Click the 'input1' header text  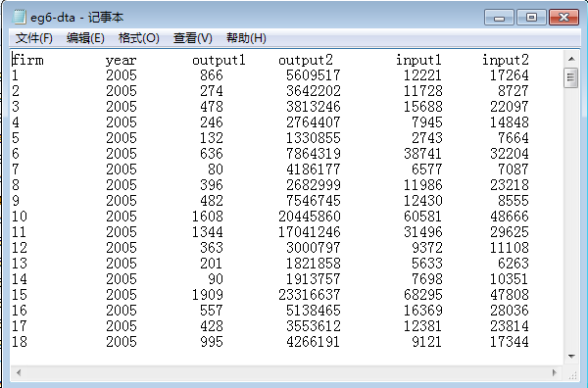pyautogui.click(x=418, y=60)
